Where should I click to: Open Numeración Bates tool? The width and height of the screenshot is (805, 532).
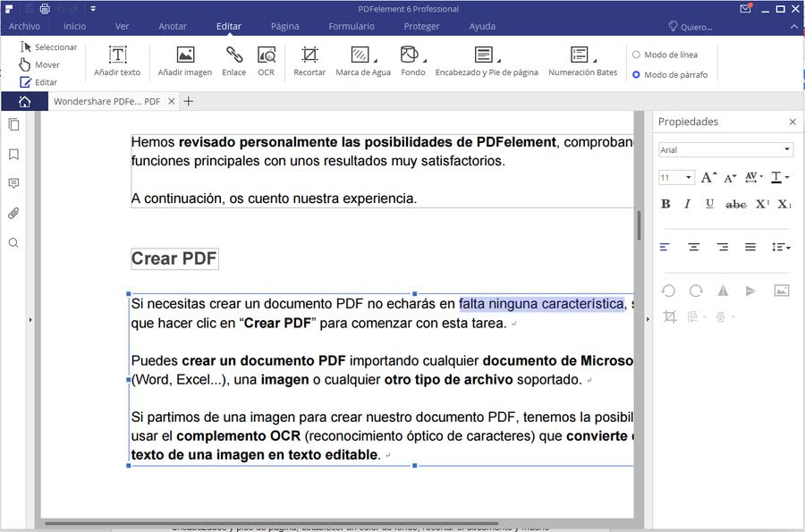pyautogui.click(x=580, y=61)
